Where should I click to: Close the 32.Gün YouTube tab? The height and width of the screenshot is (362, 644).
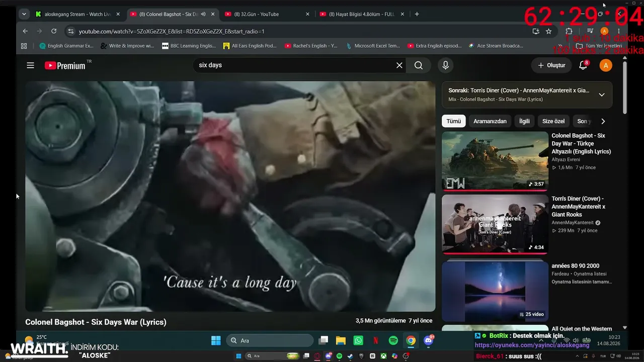click(x=308, y=14)
